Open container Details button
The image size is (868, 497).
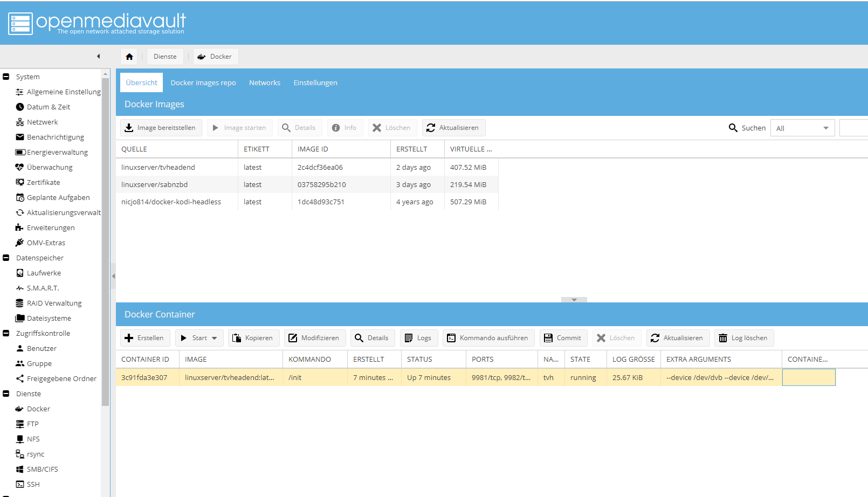pos(373,338)
